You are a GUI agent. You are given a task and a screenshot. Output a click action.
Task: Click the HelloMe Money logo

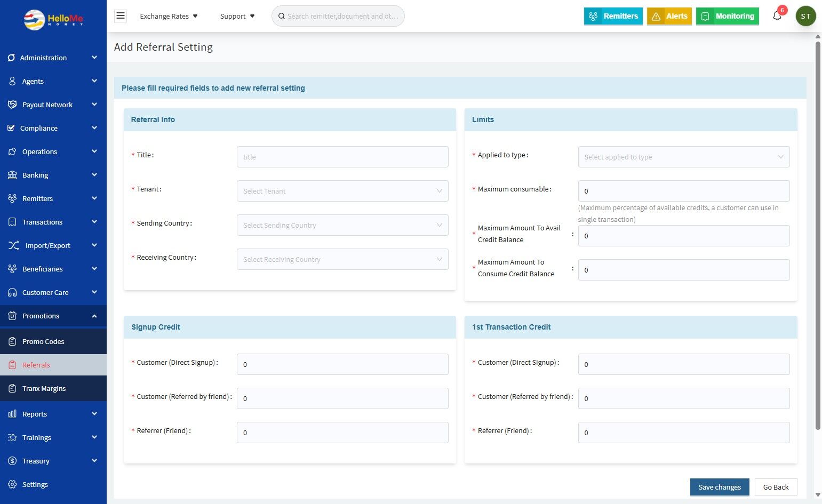[x=53, y=20]
